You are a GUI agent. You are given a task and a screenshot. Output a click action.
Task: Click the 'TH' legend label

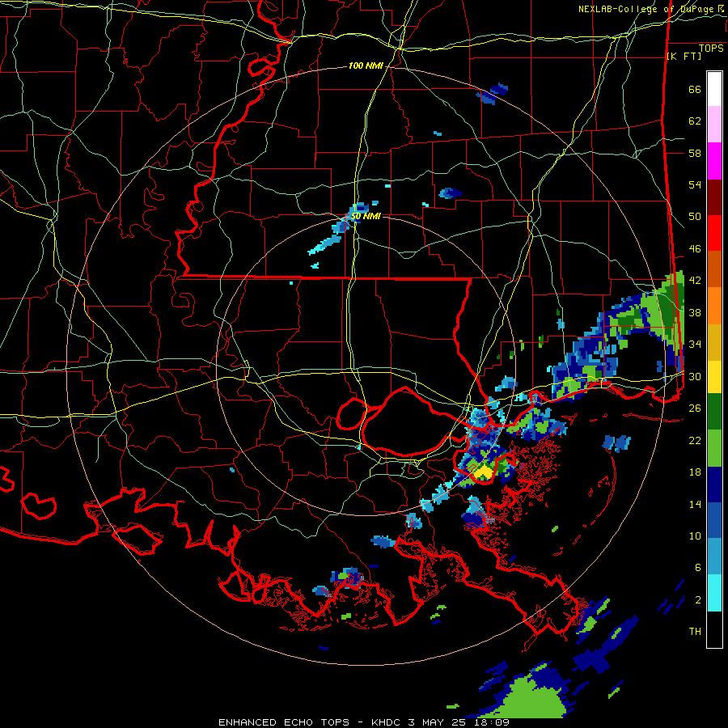click(695, 631)
